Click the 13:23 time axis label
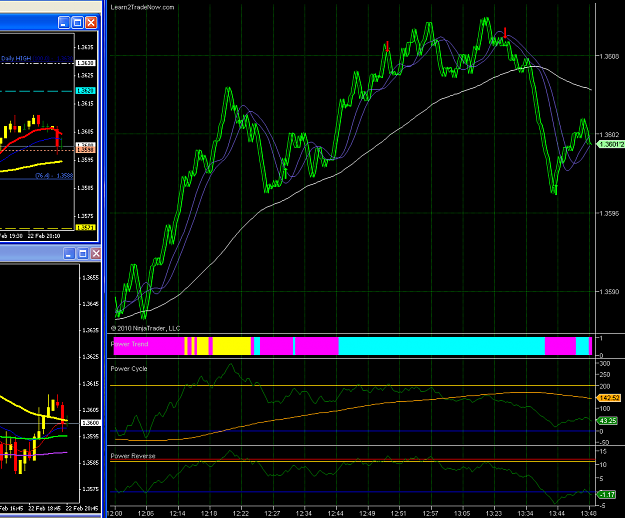625x518 pixels. click(494, 513)
